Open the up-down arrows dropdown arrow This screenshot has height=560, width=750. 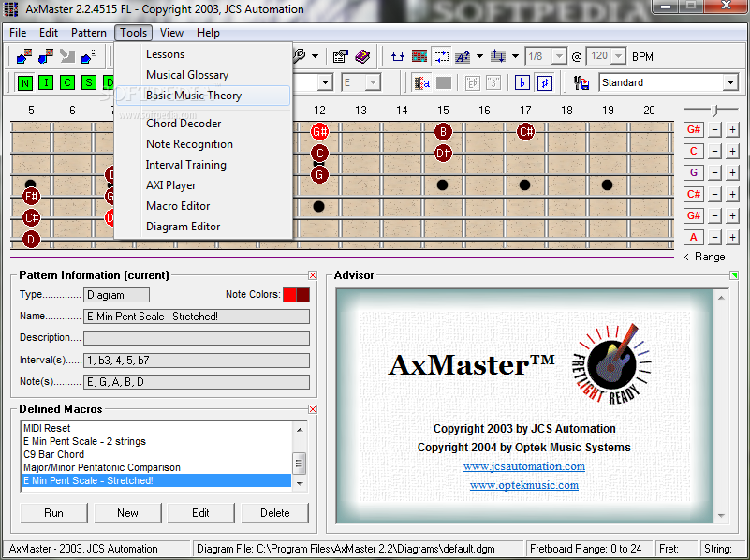point(515,56)
